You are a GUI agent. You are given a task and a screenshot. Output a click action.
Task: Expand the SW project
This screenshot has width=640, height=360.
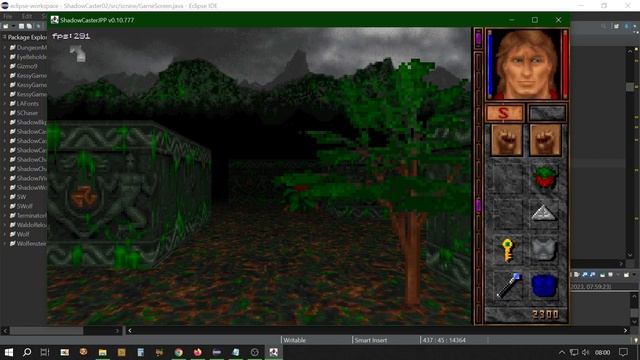pos(4,197)
